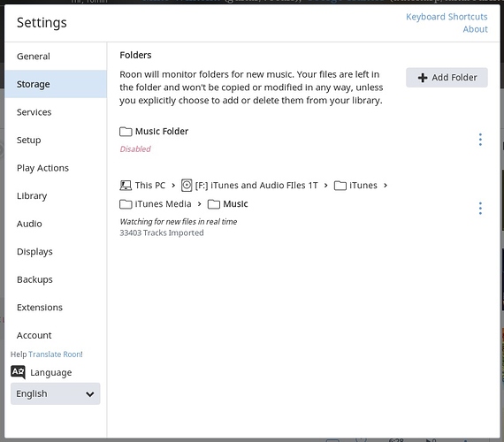Switch to the Library settings tab
This screenshot has width=504, height=442.
click(56, 195)
